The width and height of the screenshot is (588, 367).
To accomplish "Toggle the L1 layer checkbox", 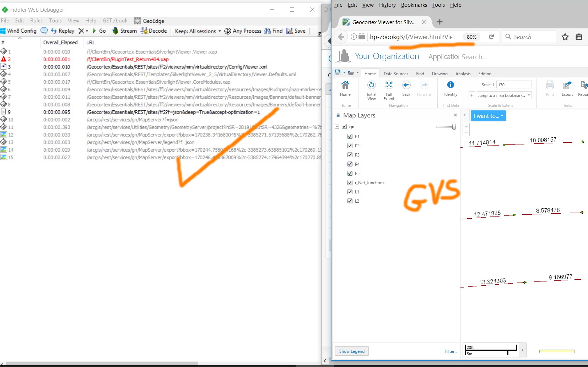I will (350, 192).
